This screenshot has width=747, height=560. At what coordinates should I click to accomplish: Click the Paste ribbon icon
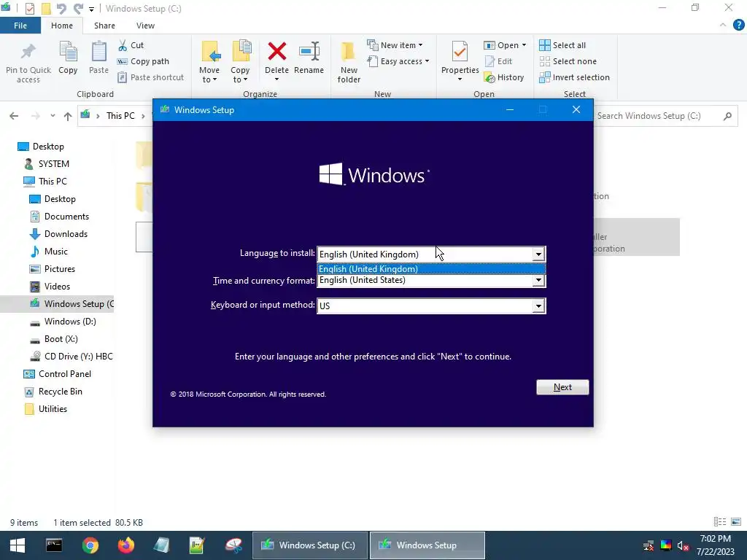(98, 52)
